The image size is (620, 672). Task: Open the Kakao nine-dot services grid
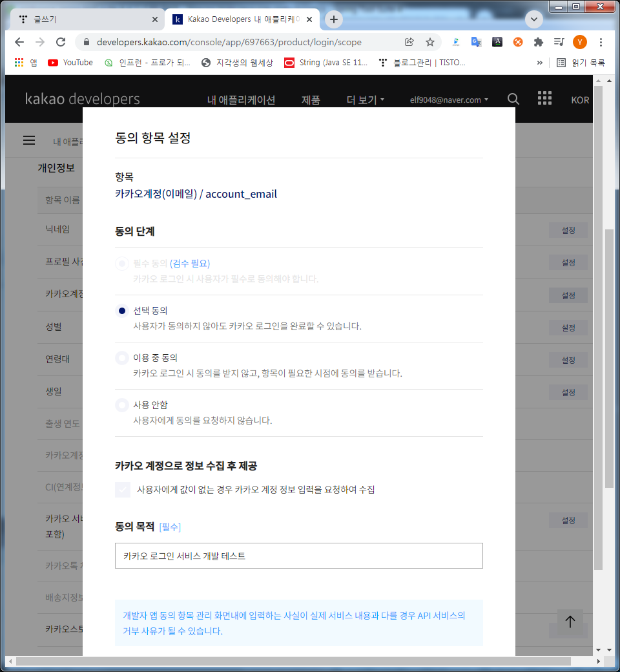click(x=544, y=98)
